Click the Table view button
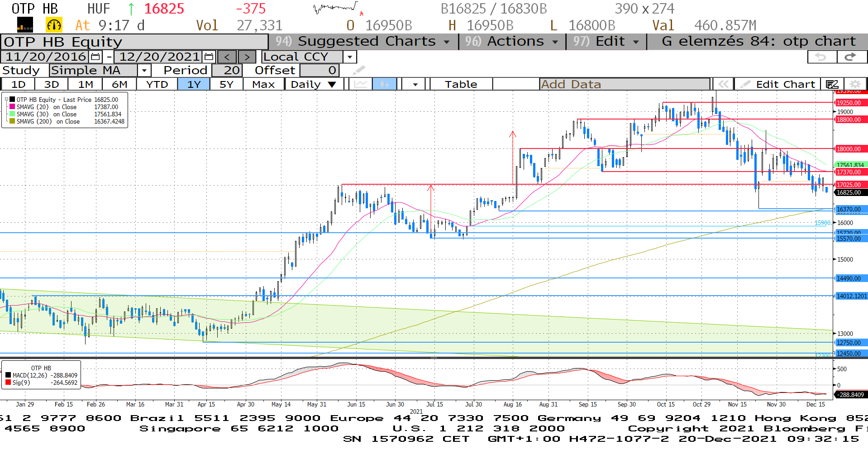 click(x=461, y=84)
